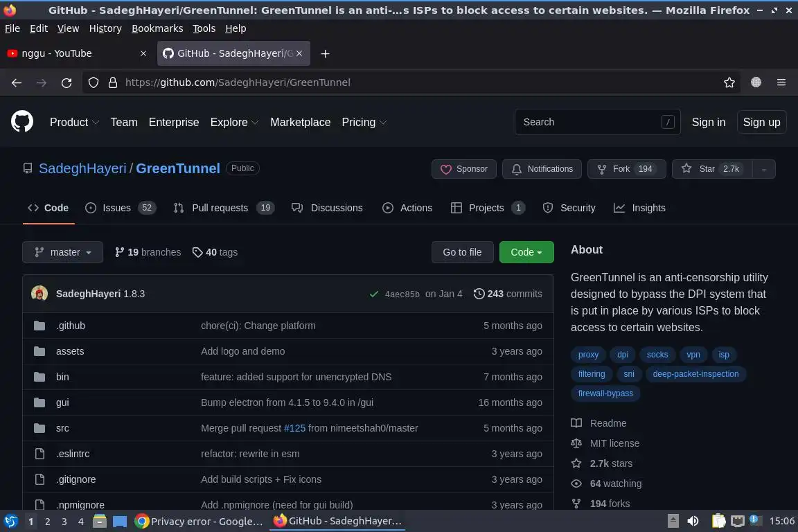The image size is (798, 532).
Task: Show desktop using the blue taskbar icon
Action: (x=120, y=522)
